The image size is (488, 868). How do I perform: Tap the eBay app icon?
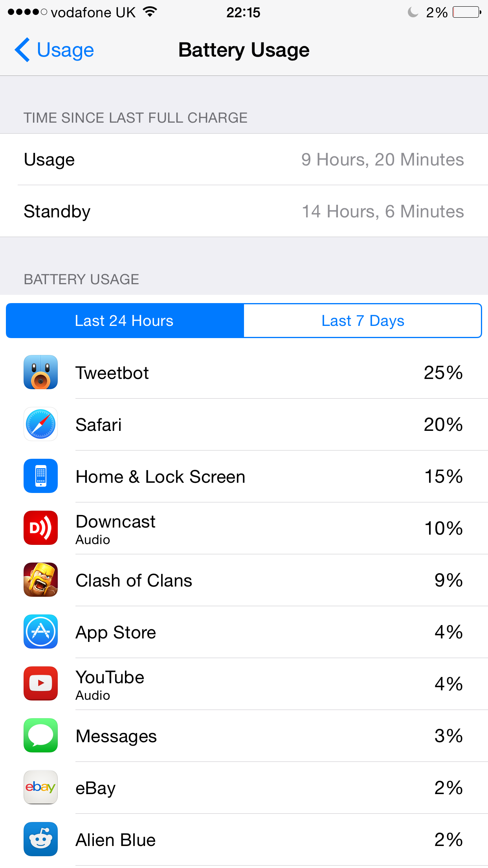(x=40, y=787)
